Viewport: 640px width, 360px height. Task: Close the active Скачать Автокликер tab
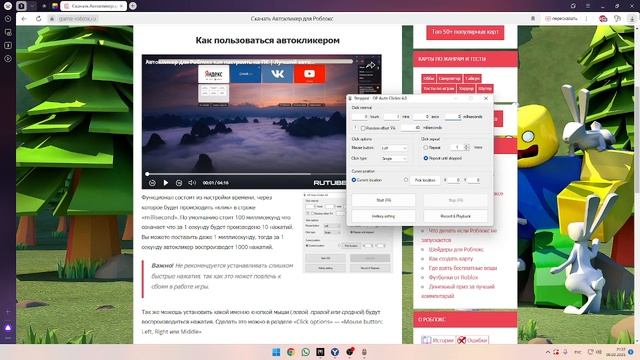tap(121, 6)
